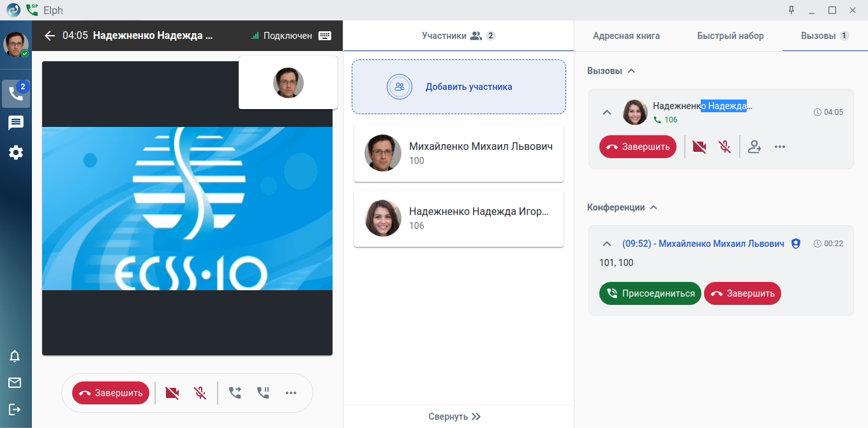Collapse the Надежненко call card chevron
868x428 pixels.
607,112
